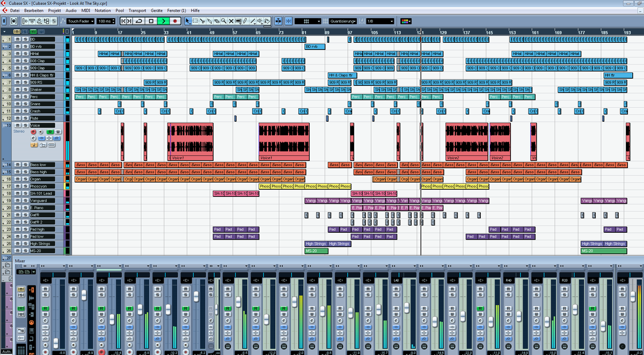Toggle Write automation on Voice track

click(x=58, y=131)
